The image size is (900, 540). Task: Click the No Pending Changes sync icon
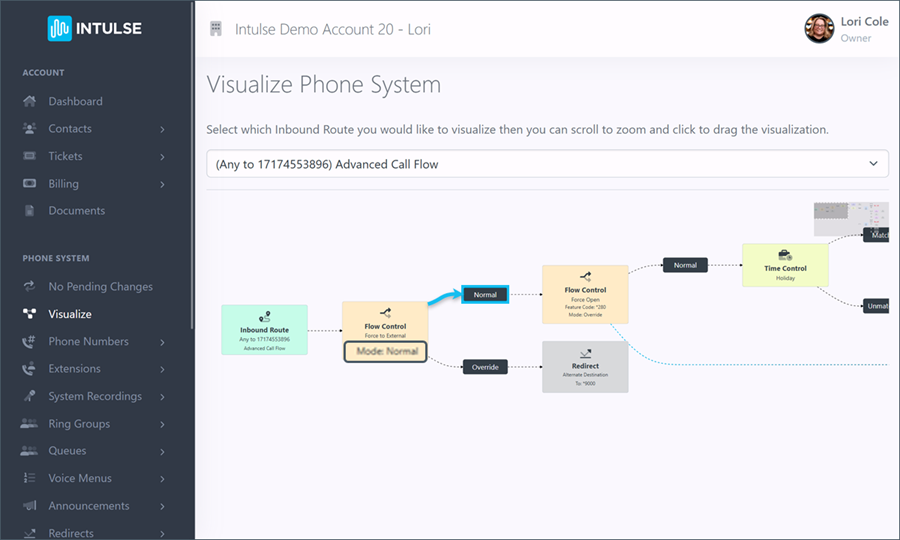coord(29,286)
